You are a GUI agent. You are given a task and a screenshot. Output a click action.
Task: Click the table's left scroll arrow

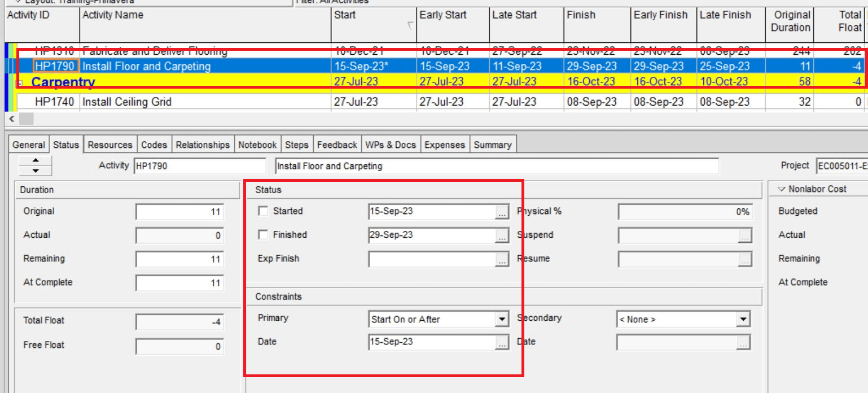tap(12, 119)
